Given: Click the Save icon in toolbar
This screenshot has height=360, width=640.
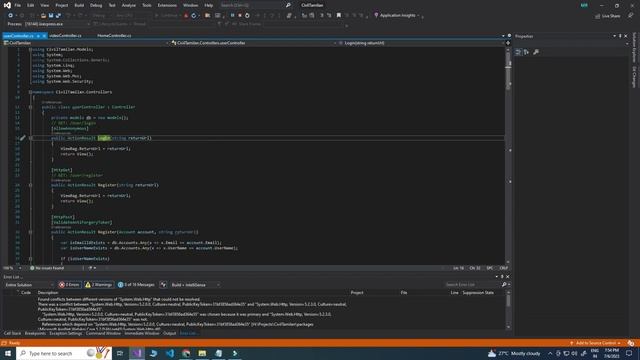Looking at the screenshot, I should (51, 16).
